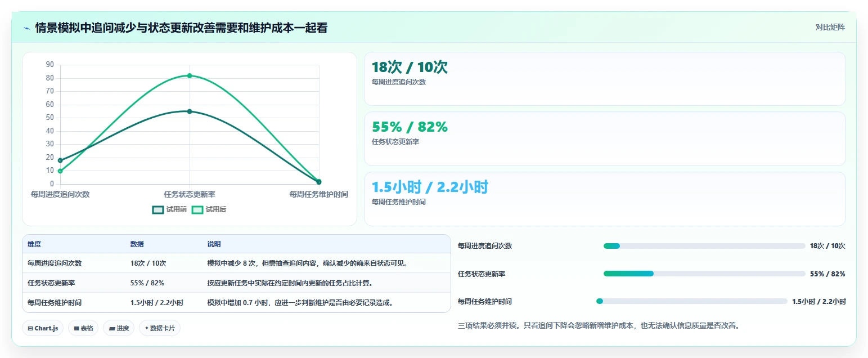Click the 55% / 82% data card
Viewport: 868px width, 358px height.
[x=605, y=138]
